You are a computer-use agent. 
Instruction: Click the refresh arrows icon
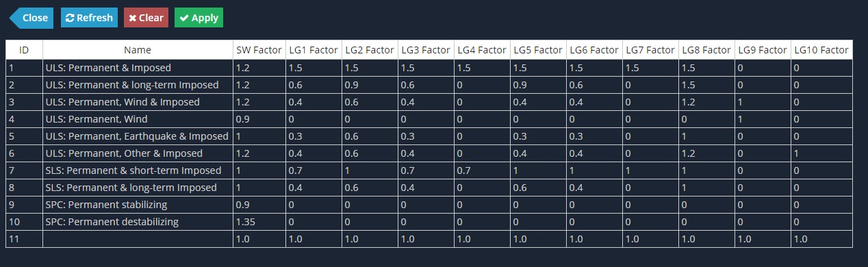coord(70,18)
